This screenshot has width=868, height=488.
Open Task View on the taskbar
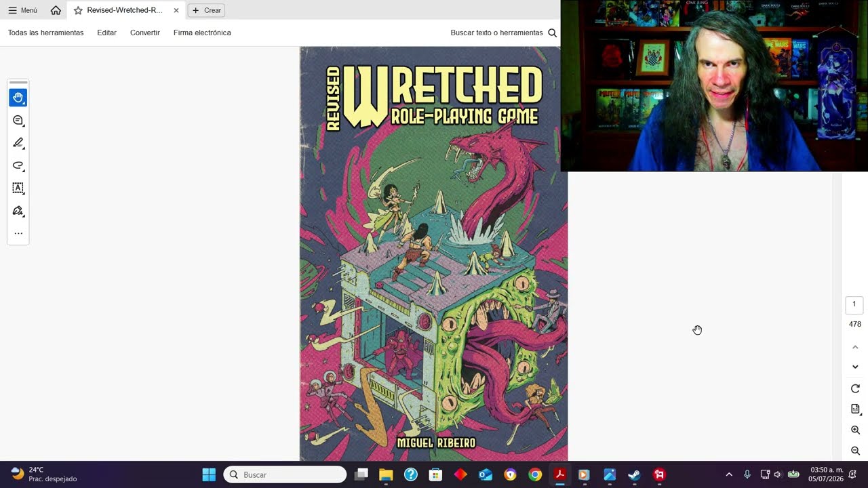361,474
